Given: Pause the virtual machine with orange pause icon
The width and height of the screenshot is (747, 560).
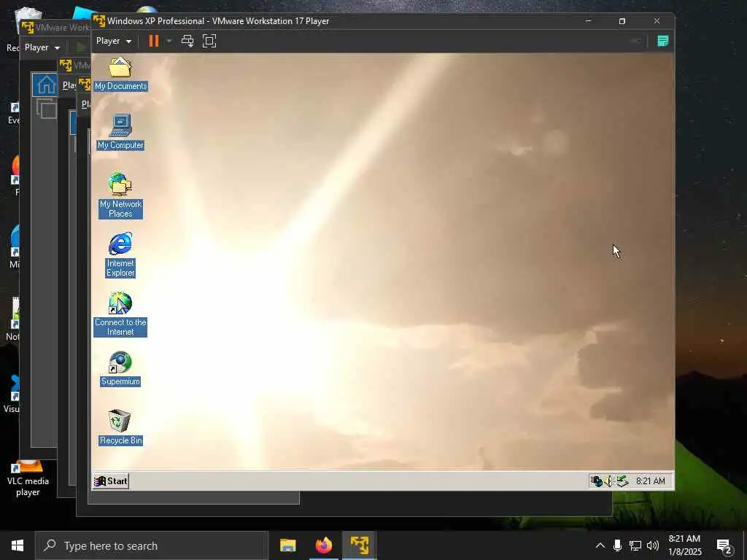Looking at the screenshot, I should [153, 41].
